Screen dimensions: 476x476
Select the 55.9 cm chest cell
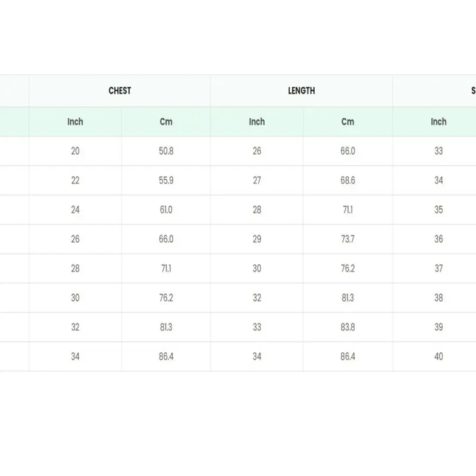[x=166, y=180]
